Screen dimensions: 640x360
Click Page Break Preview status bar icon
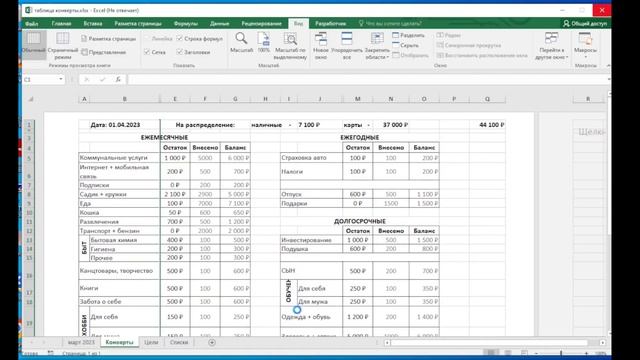point(524,353)
